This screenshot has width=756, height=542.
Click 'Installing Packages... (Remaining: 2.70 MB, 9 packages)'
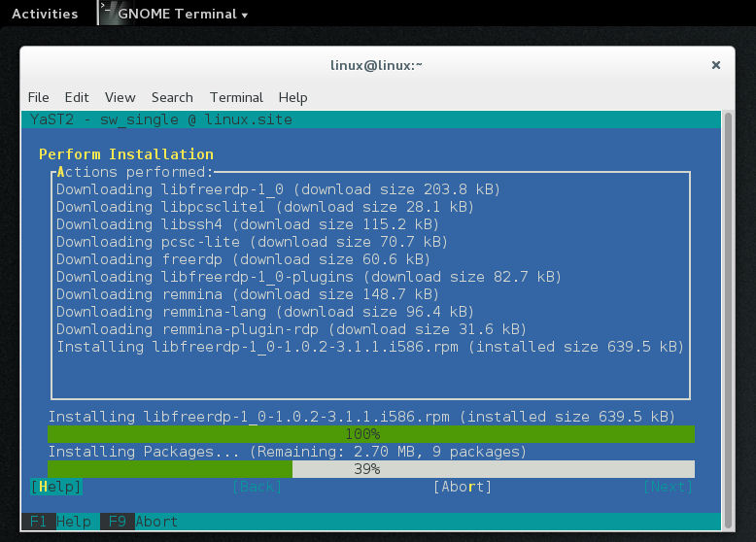point(288,452)
